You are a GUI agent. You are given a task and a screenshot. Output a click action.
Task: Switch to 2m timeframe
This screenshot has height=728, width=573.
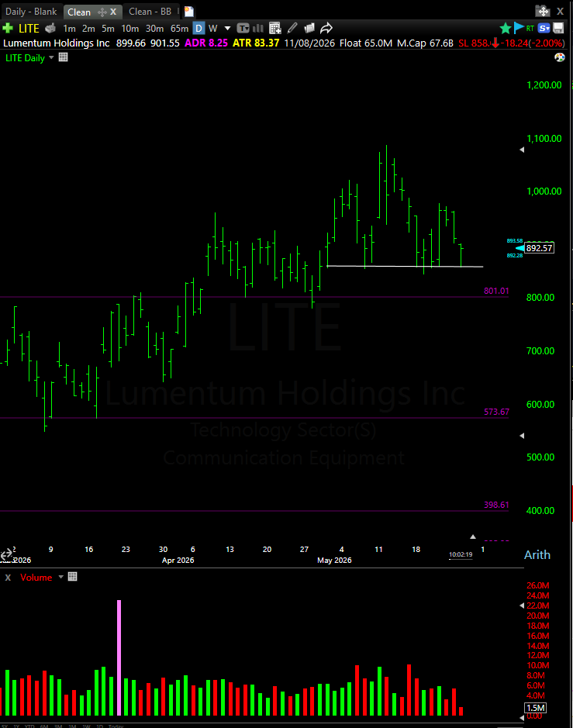coord(88,29)
